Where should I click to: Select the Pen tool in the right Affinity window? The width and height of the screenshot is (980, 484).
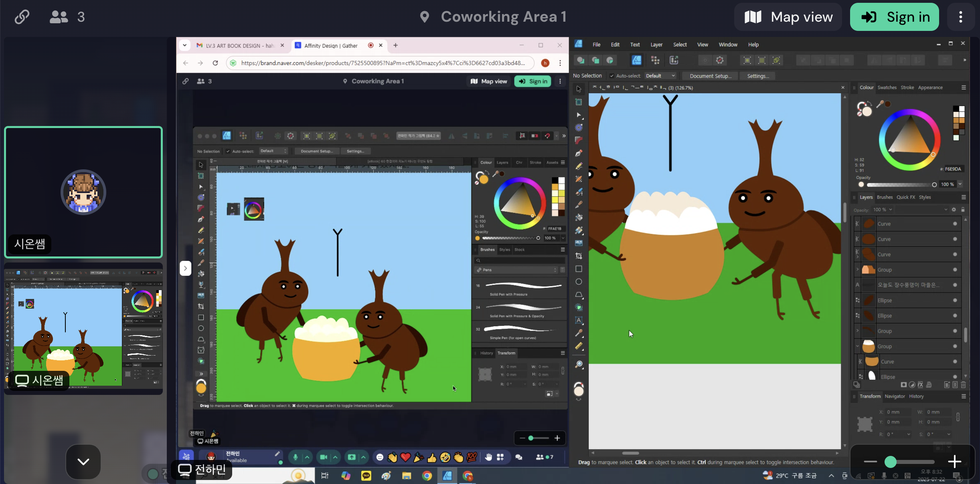579,153
